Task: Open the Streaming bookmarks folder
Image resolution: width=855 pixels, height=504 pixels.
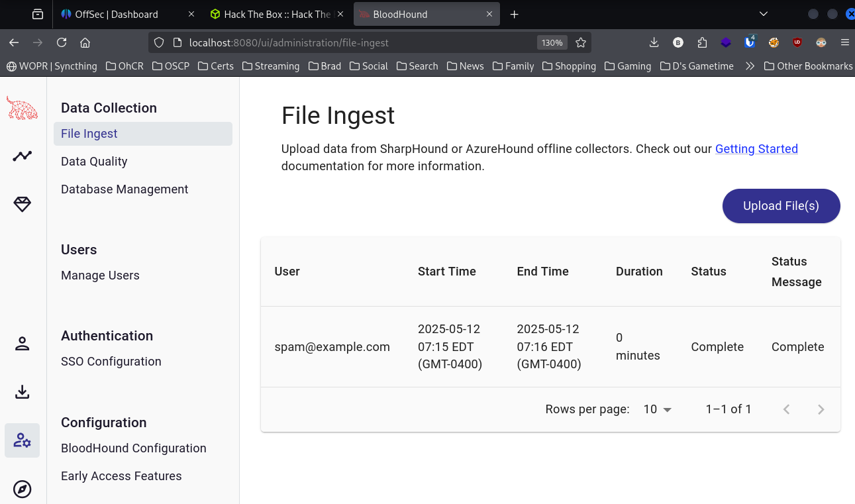Action: [271, 66]
